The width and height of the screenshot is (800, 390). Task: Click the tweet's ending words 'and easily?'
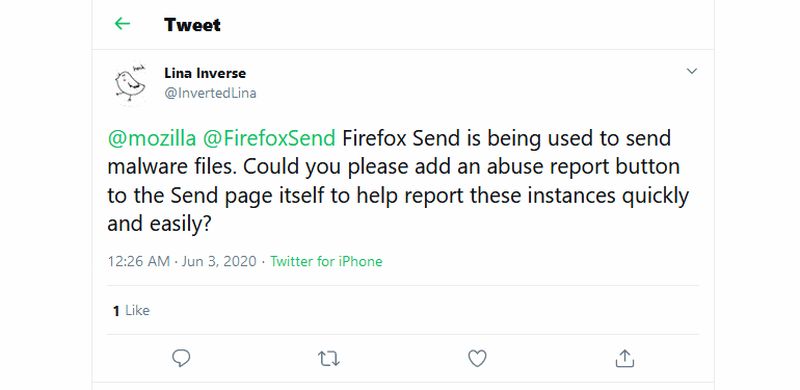point(159,224)
